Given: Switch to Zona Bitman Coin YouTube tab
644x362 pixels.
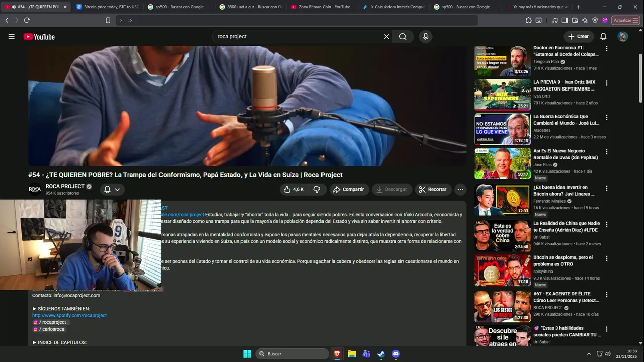Looking at the screenshot, I should point(322,7).
